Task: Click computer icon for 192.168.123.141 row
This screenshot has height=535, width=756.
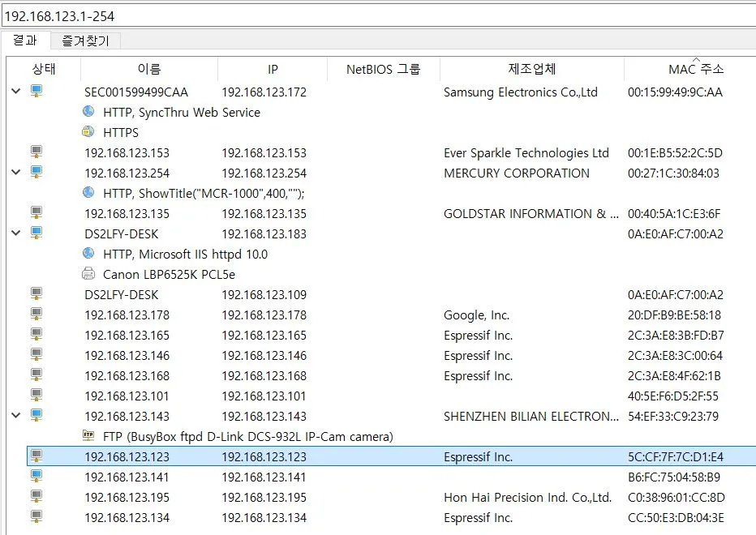Action: pyautogui.click(x=37, y=476)
